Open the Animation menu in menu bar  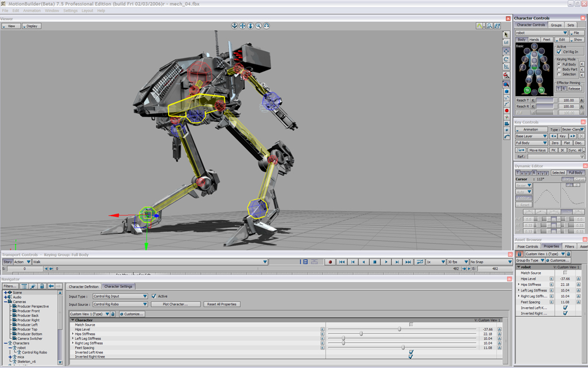point(32,10)
